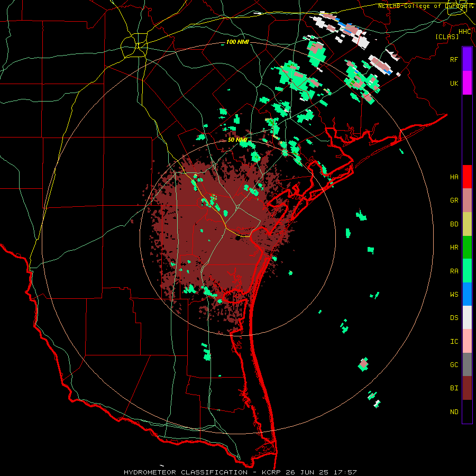The image size is (476, 476).
Task: Click the red HA legend swatch
Action: click(x=467, y=177)
